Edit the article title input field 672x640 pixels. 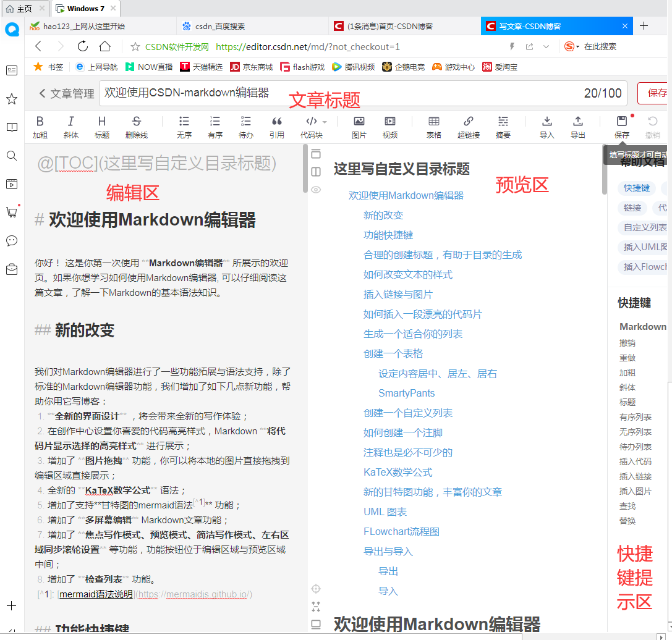(363, 93)
